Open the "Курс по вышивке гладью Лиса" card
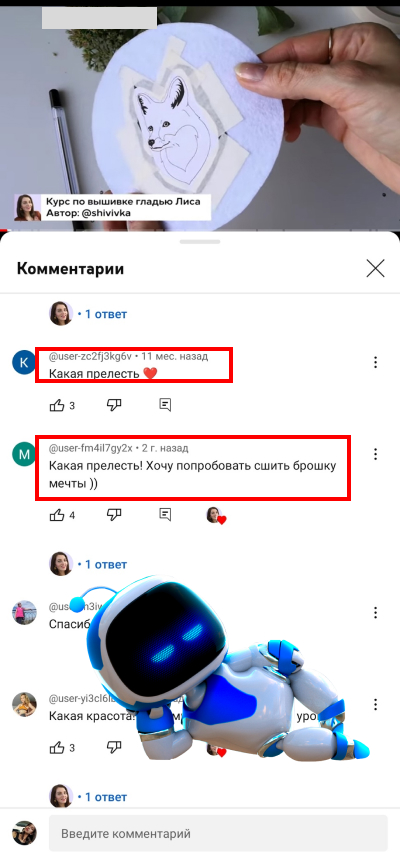 [x=112, y=207]
